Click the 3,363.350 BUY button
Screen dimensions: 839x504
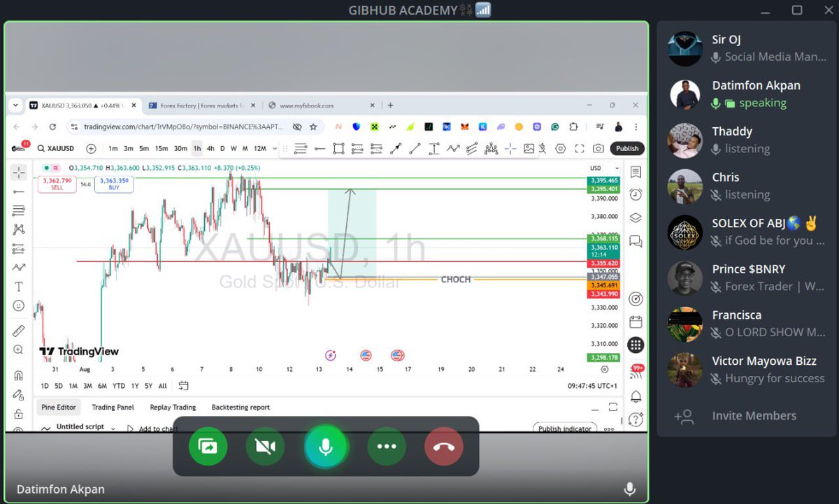click(x=113, y=184)
